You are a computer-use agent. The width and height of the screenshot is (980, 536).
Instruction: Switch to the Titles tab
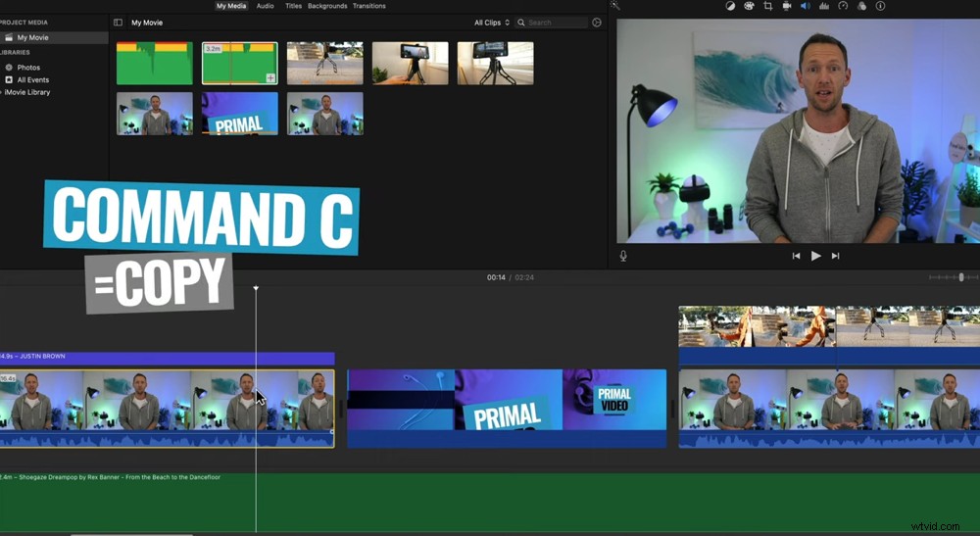point(293,6)
